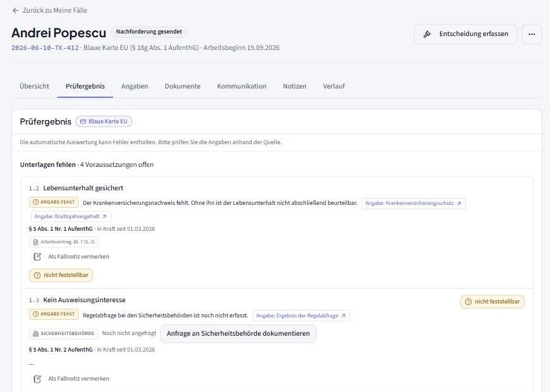The image size is (550, 392).
Task: Click the SICHERHEITSBEHÖRDE tag
Action: tap(63, 333)
